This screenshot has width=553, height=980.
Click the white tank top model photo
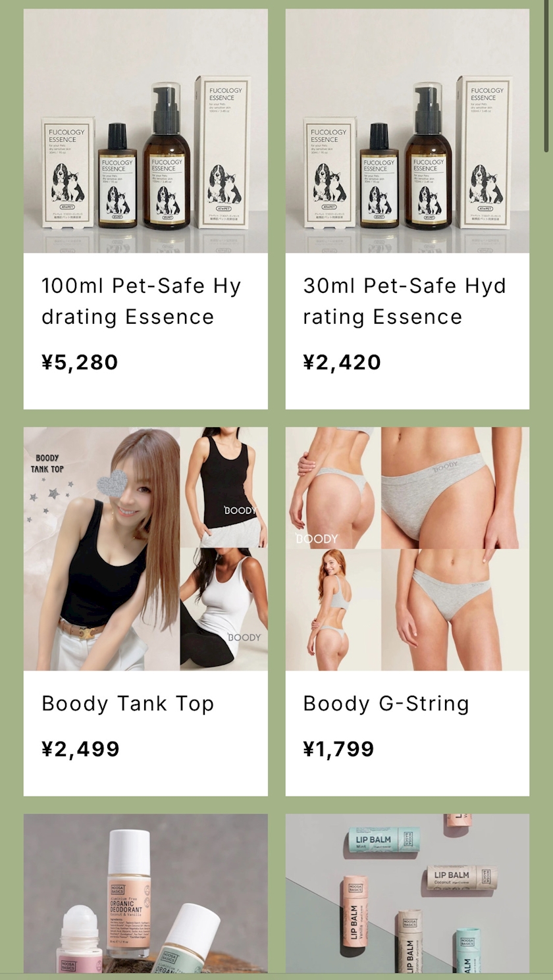coord(224,609)
